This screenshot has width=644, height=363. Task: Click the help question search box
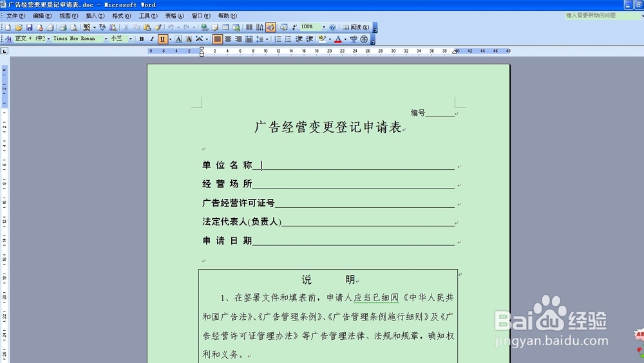click(601, 15)
